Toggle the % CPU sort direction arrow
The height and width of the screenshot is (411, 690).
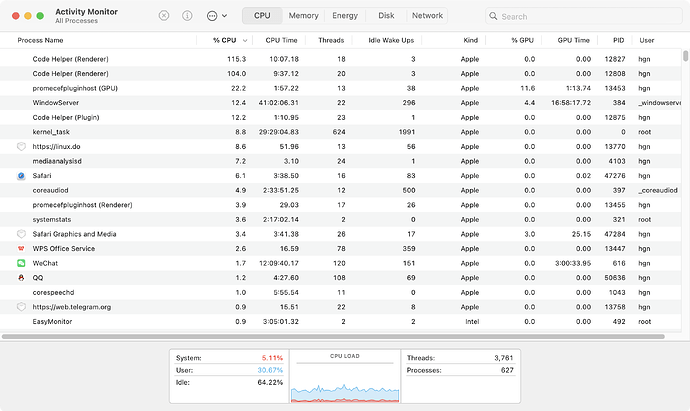coord(245,40)
